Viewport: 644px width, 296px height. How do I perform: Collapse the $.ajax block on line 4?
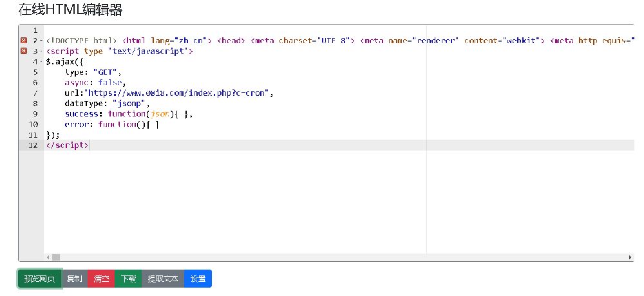41,62
